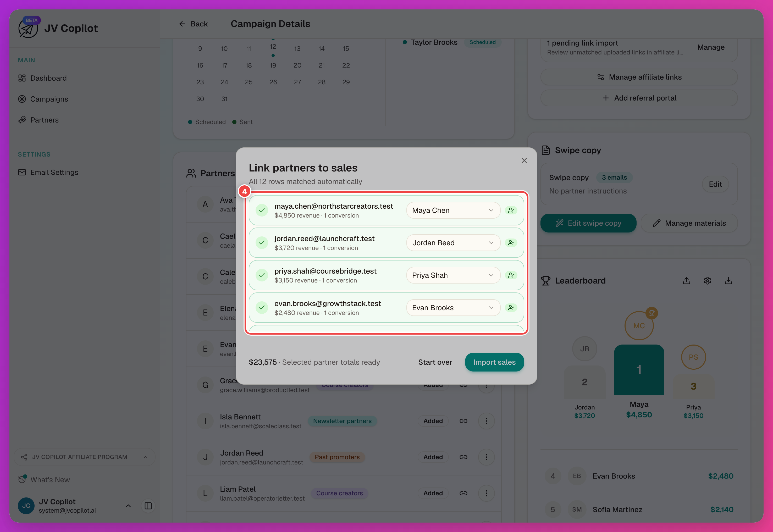Click the JC user avatar
This screenshot has width=773, height=532.
(x=26, y=506)
